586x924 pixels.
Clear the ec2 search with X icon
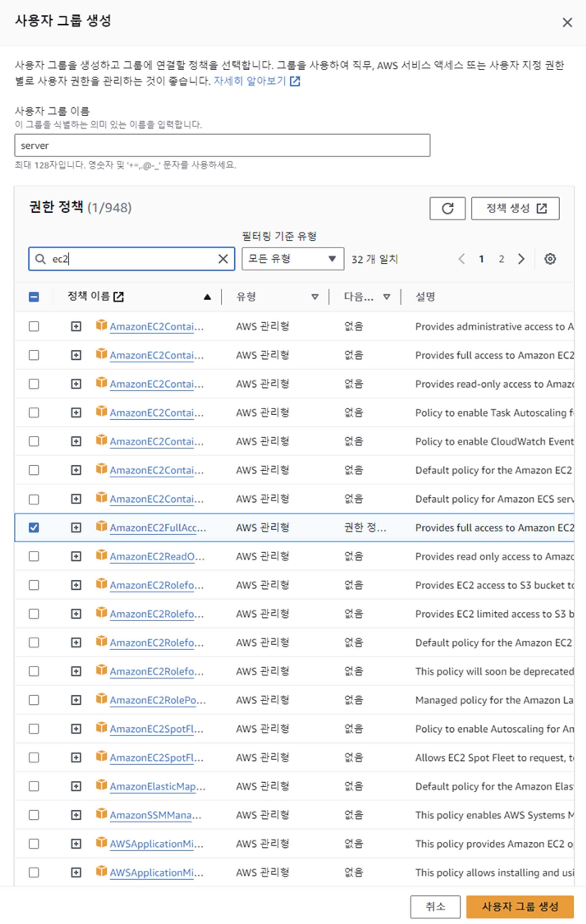tap(223, 259)
